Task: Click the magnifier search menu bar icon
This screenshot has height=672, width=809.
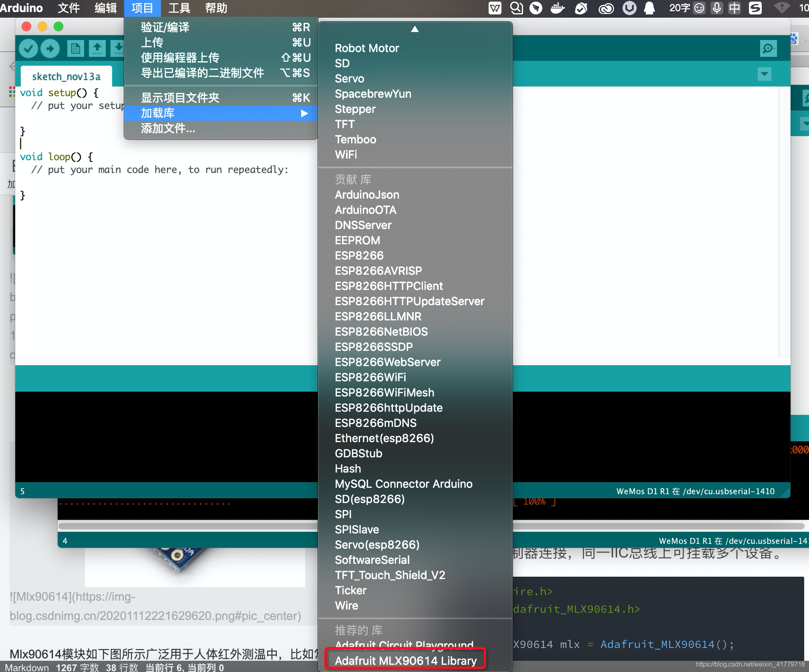Action: (516, 8)
